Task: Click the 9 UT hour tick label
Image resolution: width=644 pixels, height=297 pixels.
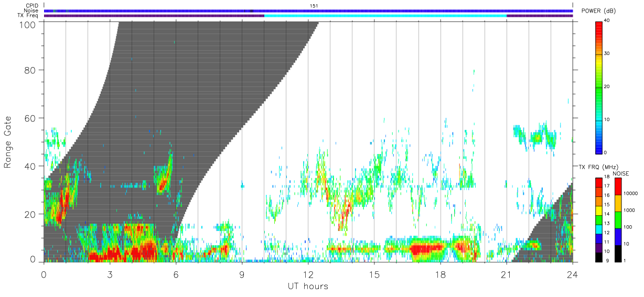Action: pyautogui.click(x=242, y=274)
